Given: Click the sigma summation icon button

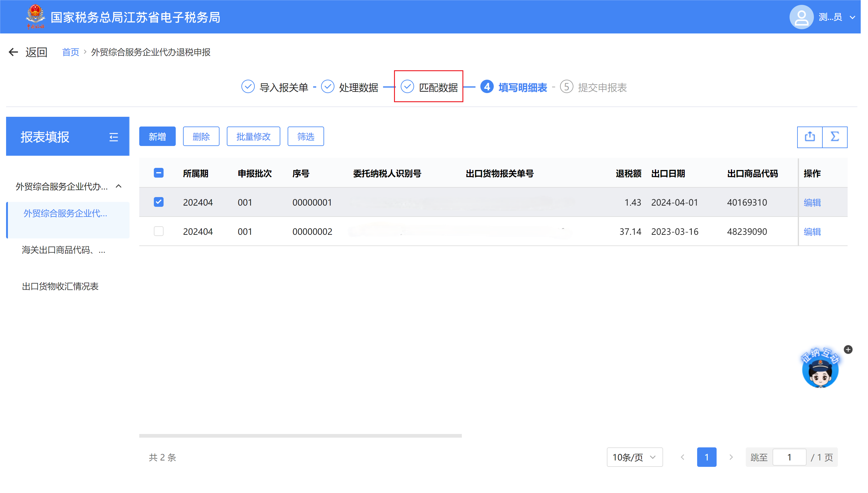Looking at the screenshot, I should coord(835,137).
